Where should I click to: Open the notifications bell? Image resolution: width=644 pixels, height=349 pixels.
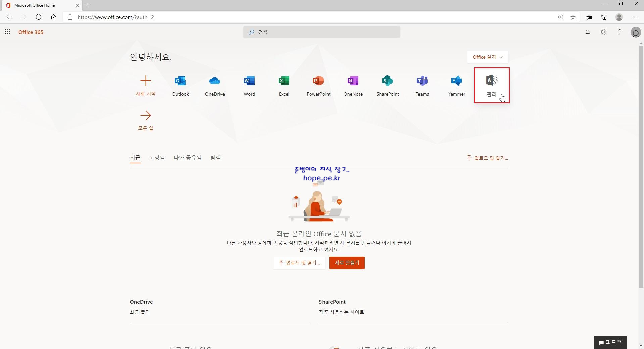click(x=588, y=32)
